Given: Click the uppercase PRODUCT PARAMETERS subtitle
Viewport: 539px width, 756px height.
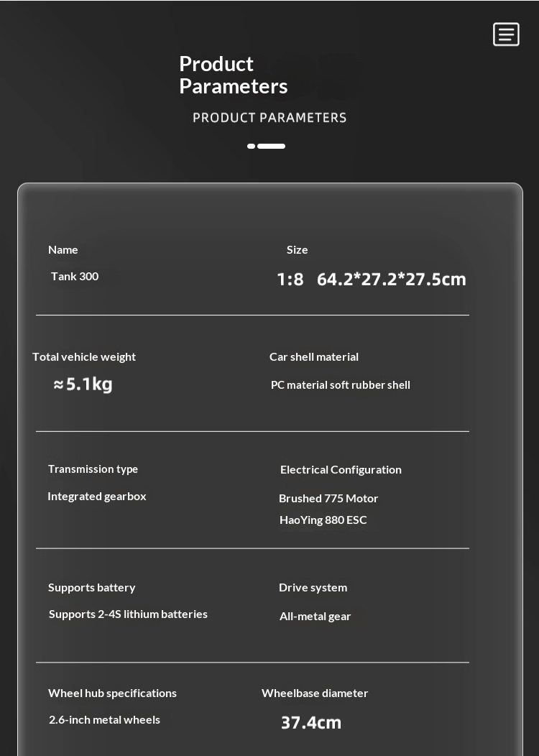Looking at the screenshot, I should coord(269,118).
